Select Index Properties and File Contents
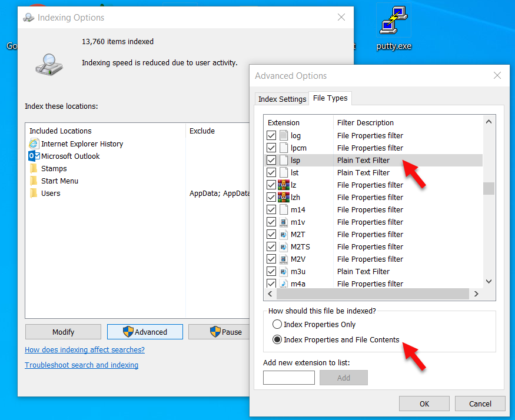This screenshot has height=420, width=515. click(277, 339)
